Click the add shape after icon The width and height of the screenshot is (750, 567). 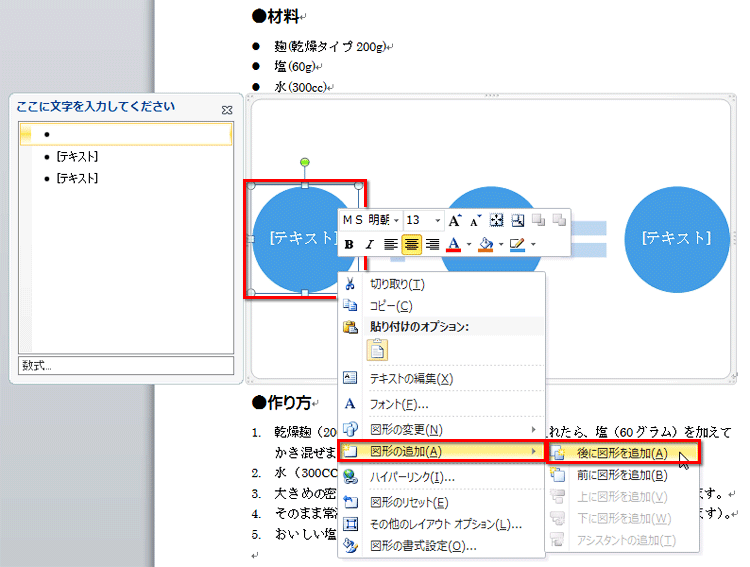[x=558, y=453]
